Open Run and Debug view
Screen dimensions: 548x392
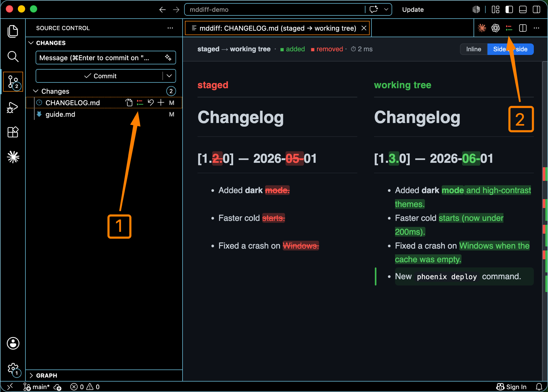point(13,107)
